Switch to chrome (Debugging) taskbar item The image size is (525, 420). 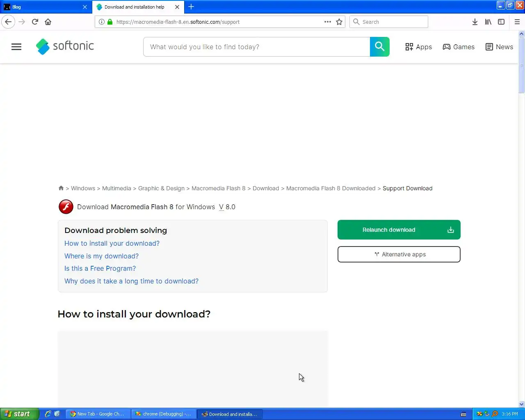tap(164, 414)
